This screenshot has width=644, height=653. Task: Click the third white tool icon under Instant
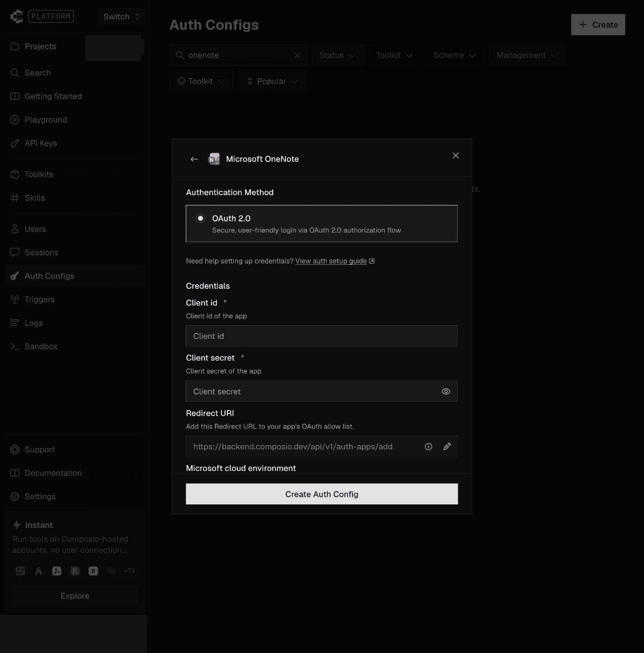[56, 571]
